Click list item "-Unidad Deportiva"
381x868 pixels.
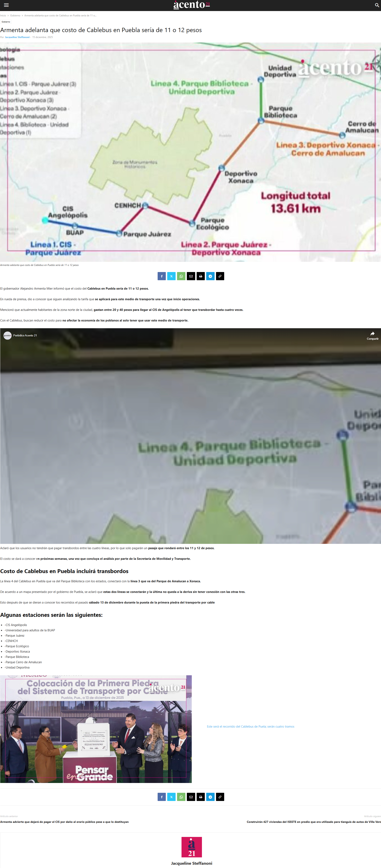pos(17,668)
